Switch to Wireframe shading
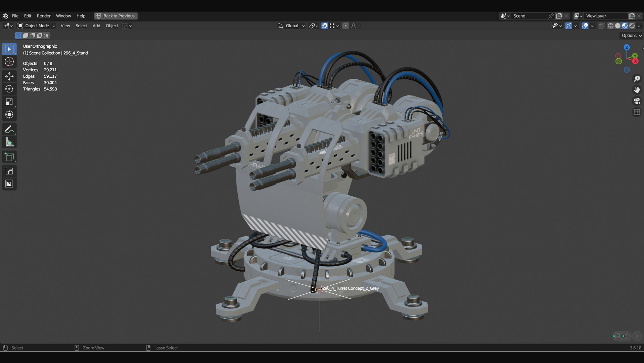644x363 pixels. click(x=611, y=26)
